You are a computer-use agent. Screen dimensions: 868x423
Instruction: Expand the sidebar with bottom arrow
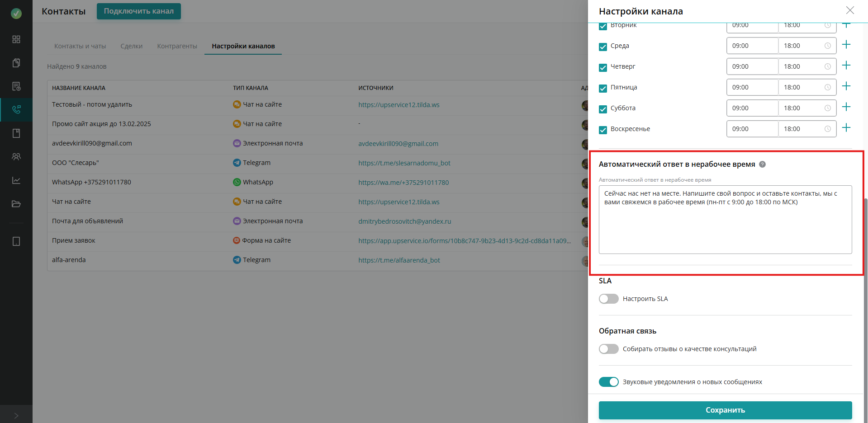tap(16, 415)
